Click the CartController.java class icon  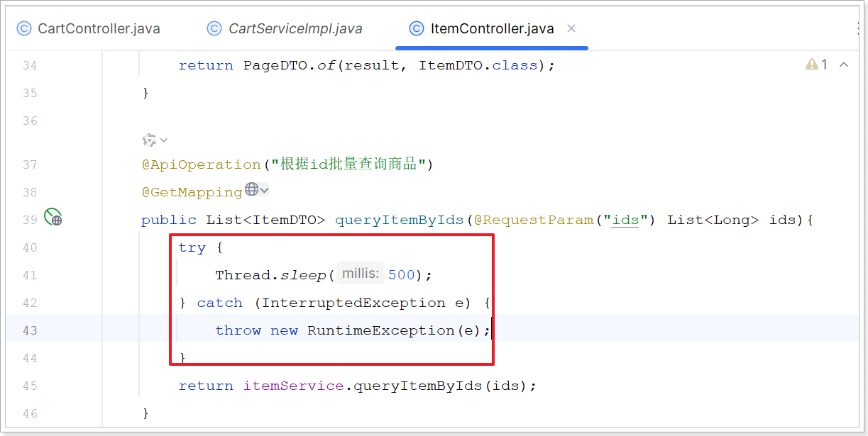pos(24,29)
